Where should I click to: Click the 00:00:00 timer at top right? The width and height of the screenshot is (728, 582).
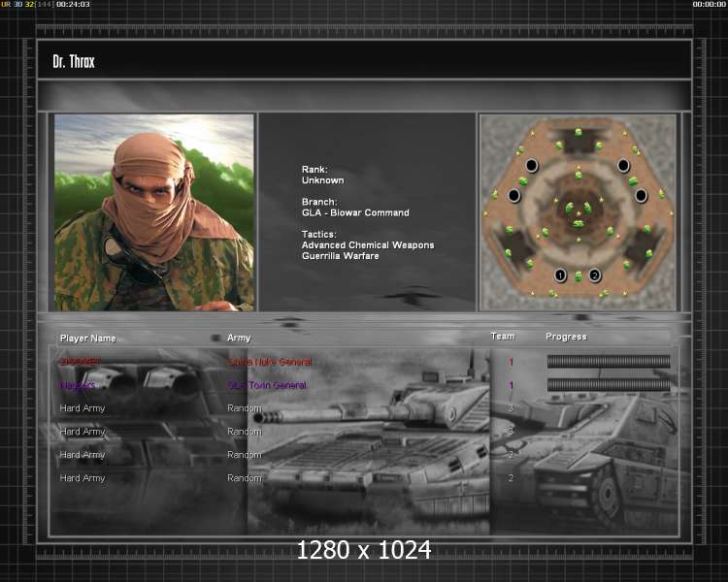tap(709, 4)
